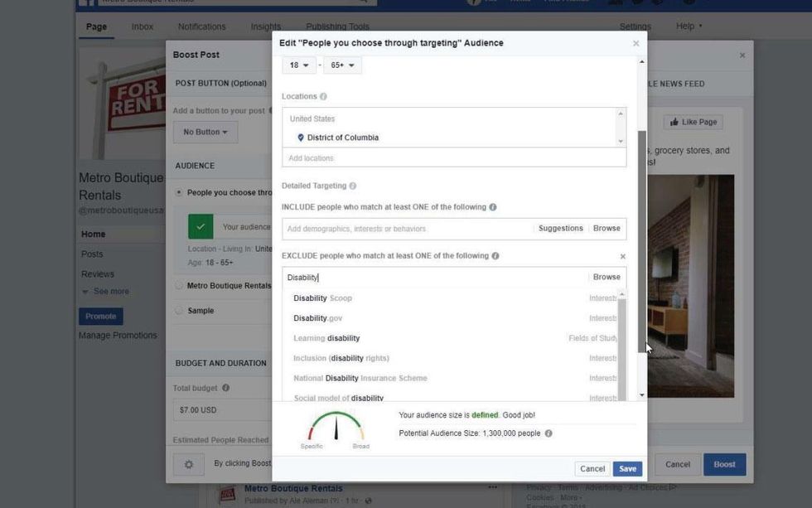812x508 pixels.
Task: Click the Potential Audience Size info icon
Action: (x=549, y=433)
